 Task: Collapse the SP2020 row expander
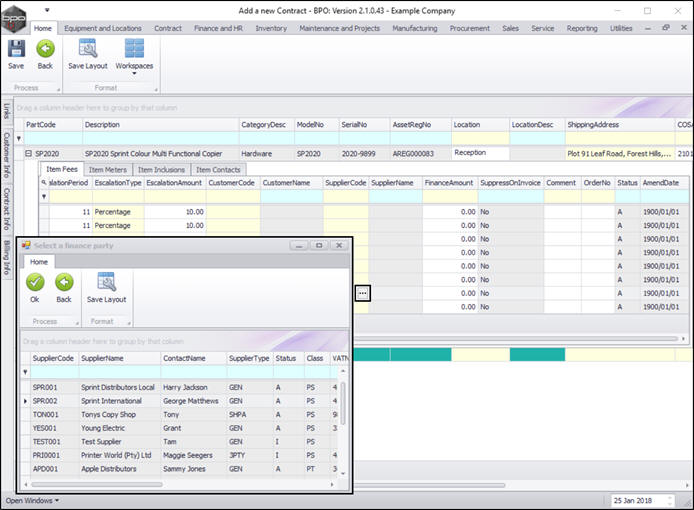(x=29, y=154)
